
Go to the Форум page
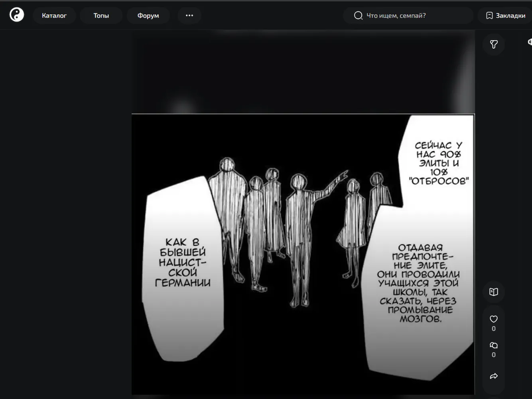click(x=148, y=16)
